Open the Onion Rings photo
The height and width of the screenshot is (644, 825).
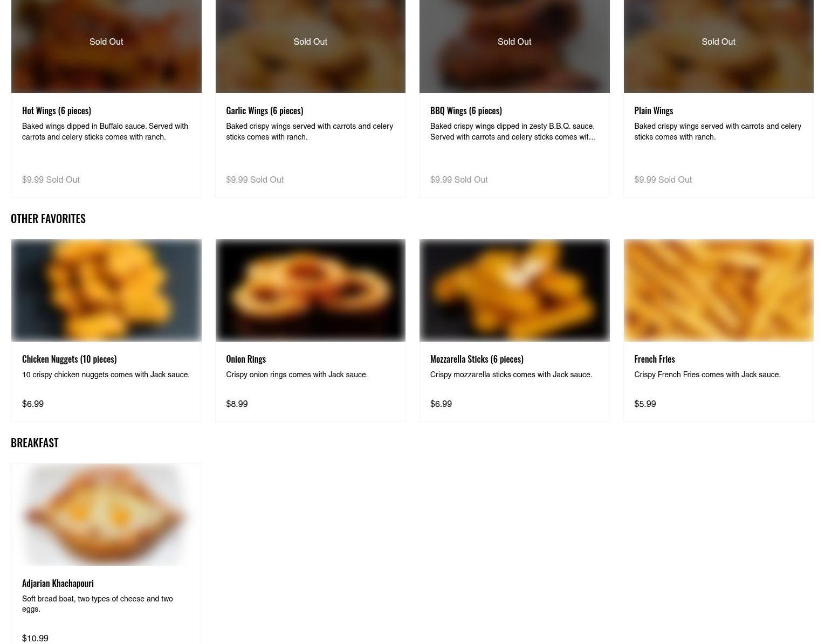click(x=311, y=290)
